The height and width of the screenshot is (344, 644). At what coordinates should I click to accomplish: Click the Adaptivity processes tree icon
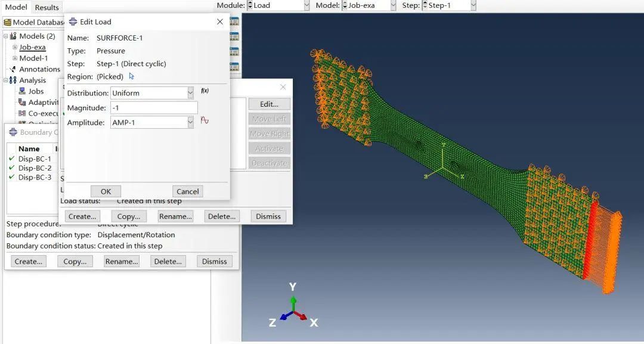22,102
